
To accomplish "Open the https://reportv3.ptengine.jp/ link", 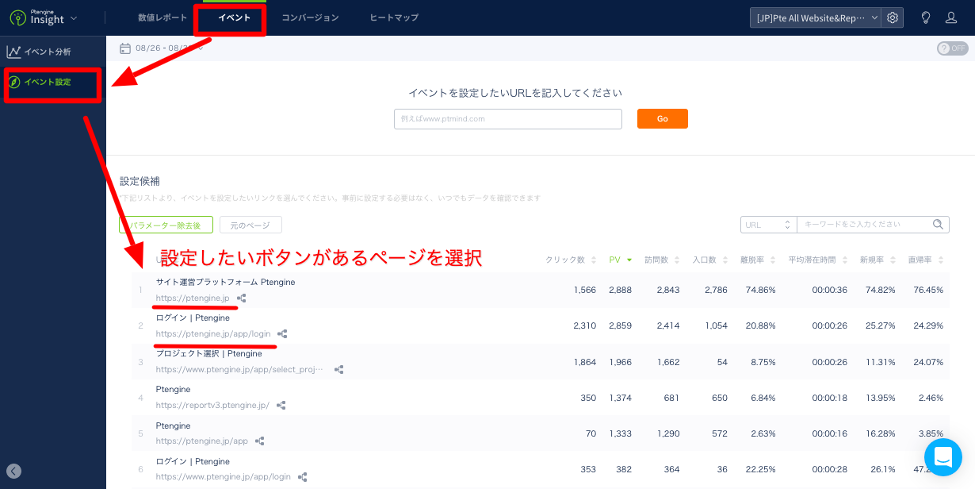I will pos(212,405).
